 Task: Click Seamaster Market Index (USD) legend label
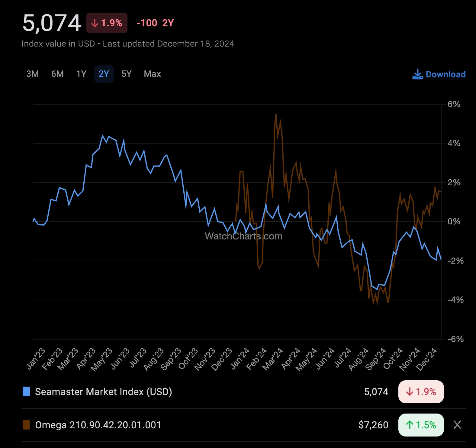(x=104, y=392)
